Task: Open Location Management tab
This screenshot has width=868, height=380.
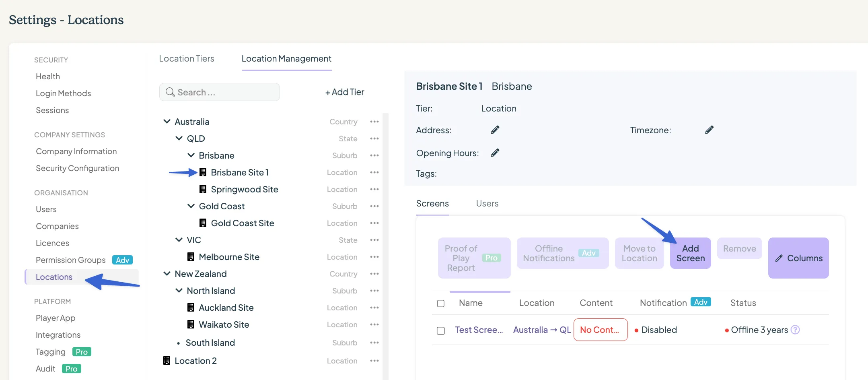Action: 286,59
